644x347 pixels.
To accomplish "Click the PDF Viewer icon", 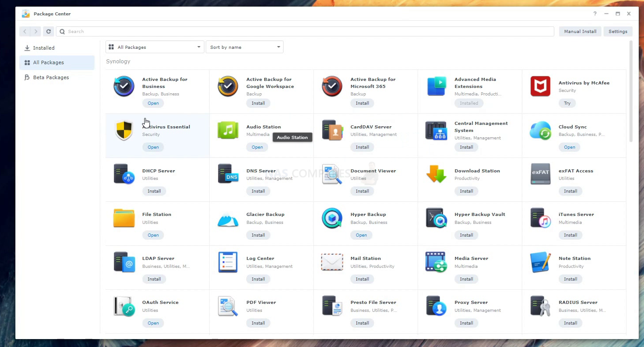I will coord(228,306).
